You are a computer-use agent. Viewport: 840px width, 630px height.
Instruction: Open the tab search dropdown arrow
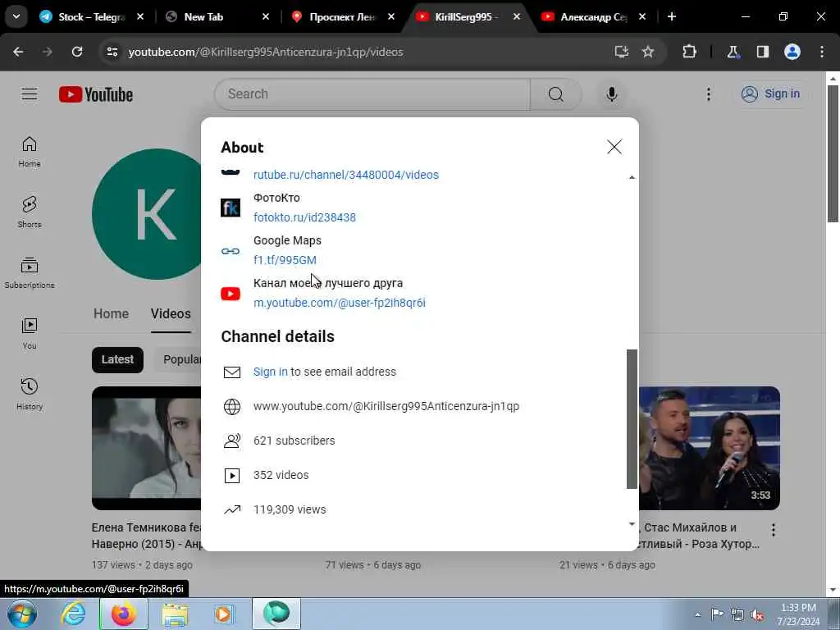[16, 17]
